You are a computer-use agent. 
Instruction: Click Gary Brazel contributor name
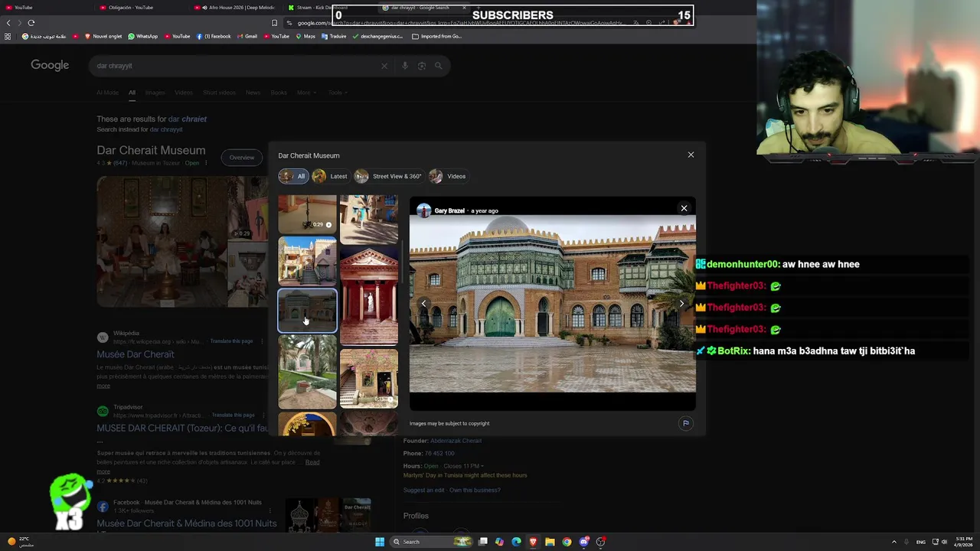click(x=449, y=210)
